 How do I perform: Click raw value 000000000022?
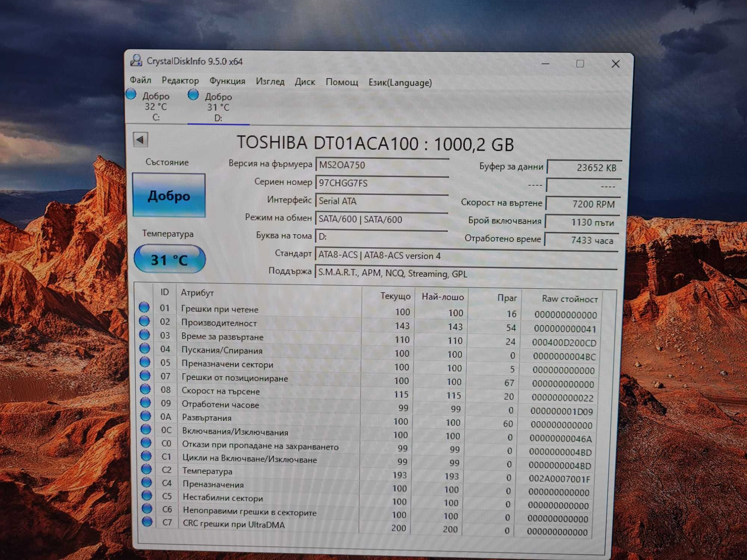click(562, 398)
